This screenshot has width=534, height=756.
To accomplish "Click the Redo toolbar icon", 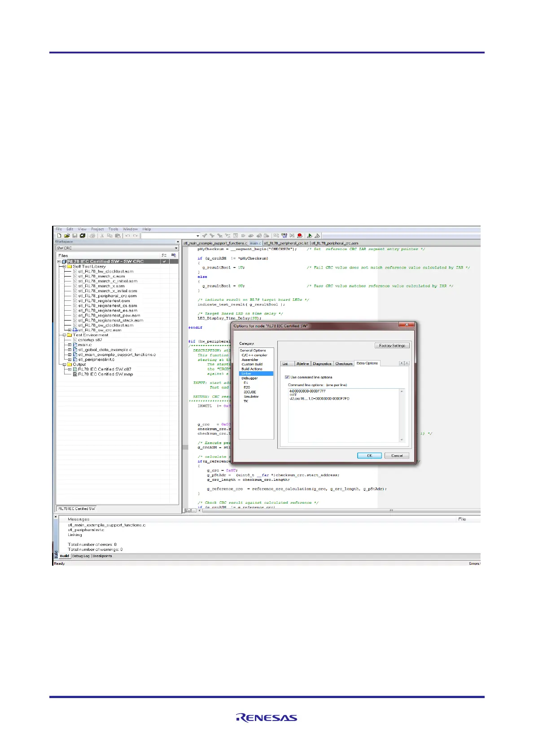I will tap(135, 236).
